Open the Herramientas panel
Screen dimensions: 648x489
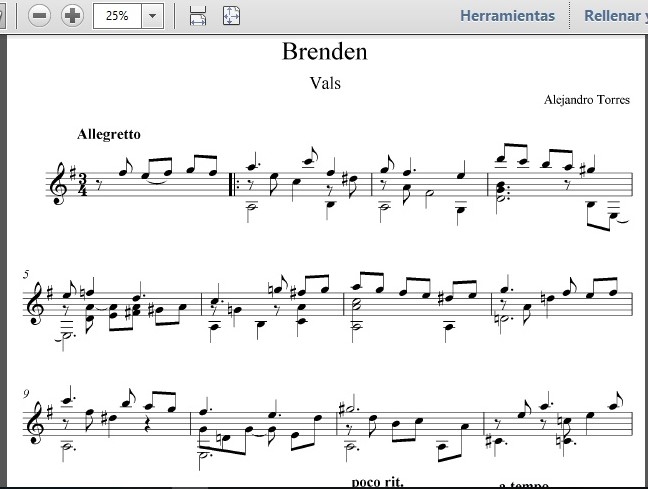click(507, 16)
